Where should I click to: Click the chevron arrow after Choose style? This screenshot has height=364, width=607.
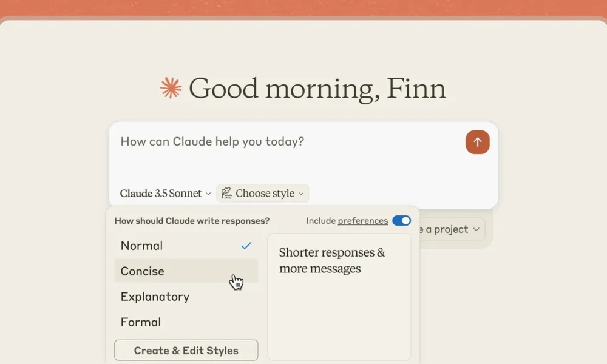(x=301, y=194)
